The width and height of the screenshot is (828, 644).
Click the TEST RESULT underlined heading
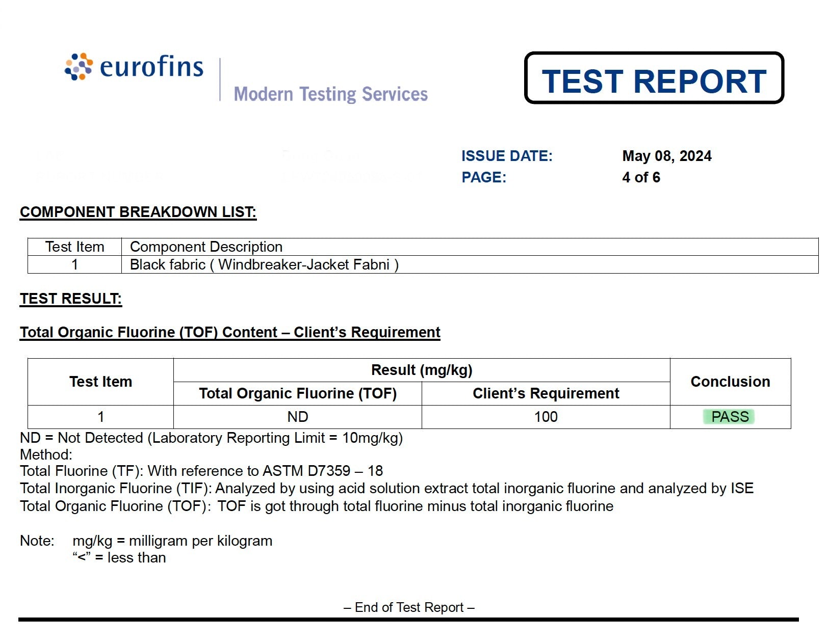point(71,299)
